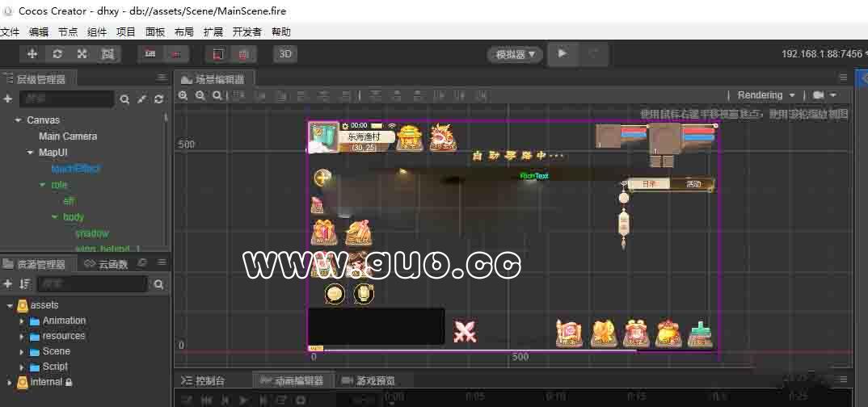Screen dimensions: 868x407
Task: Select the Move transform tool in toolbar
Action: (32, 54)
